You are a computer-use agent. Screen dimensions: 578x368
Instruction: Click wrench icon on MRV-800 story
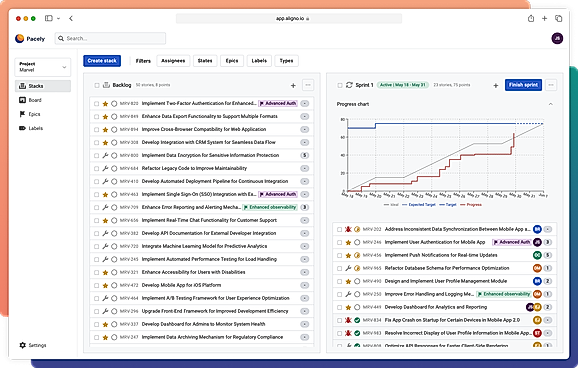coord(105,156)
